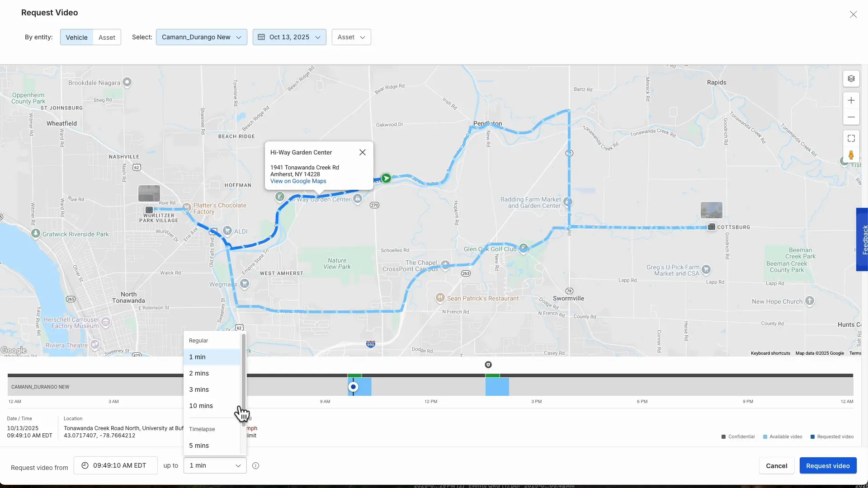868x488 pixels.
Task: Open View on Google Maps link
Action: [298, 181]
